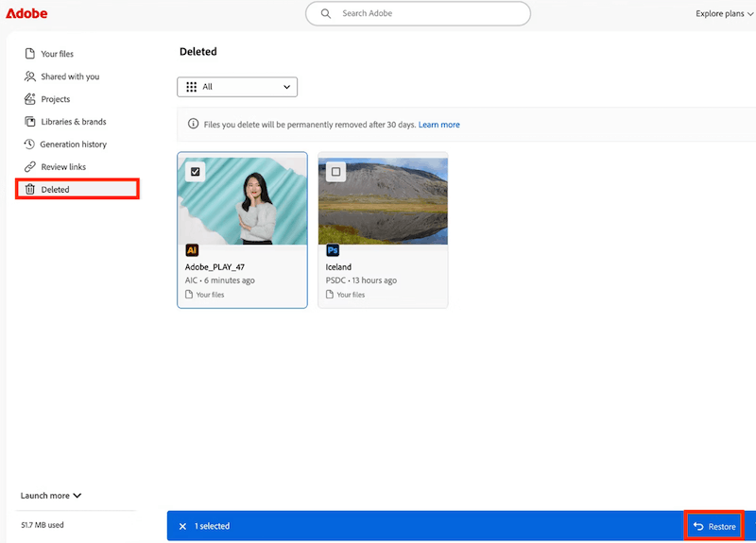This screenshot has height=543, width=756.
Task: Click the Projects icon
Action: 30,99
